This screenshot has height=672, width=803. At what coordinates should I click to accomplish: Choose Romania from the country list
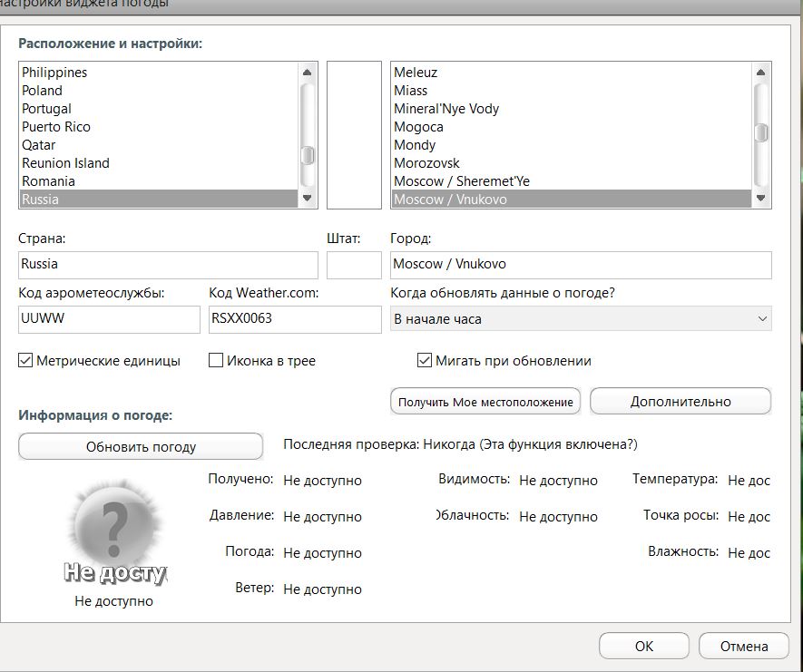[48, 181]
